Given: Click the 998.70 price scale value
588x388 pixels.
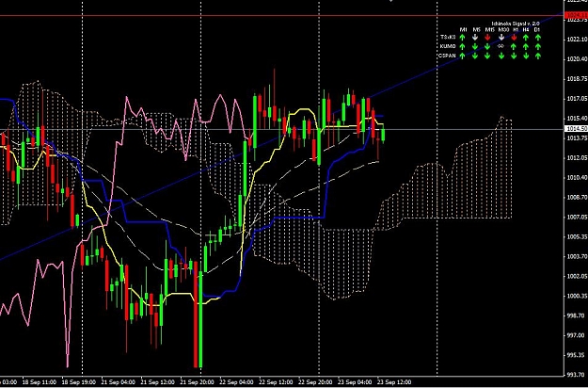Looking at the screenshot, I should coord(578,315).
